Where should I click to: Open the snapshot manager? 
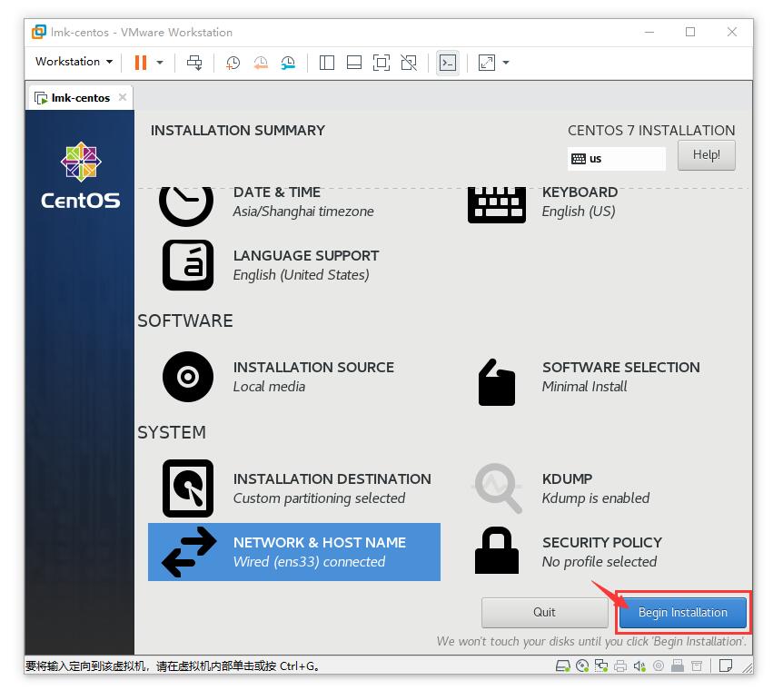[x=288, y=63]
